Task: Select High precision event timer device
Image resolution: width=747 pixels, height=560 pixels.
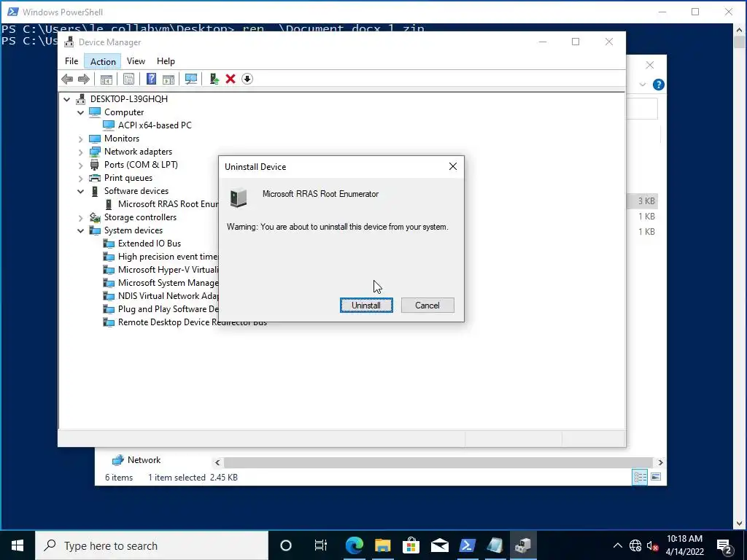Action: tap(168, 257)
